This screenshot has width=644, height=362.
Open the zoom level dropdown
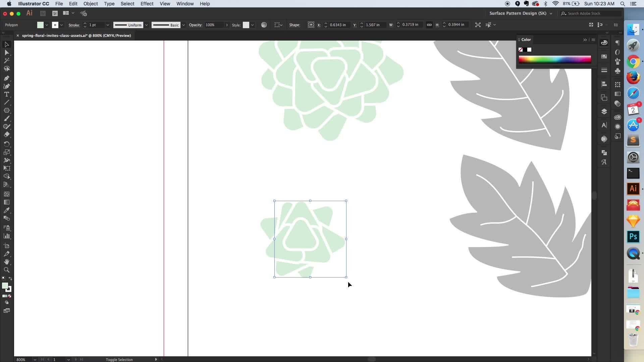click(35, 360)
